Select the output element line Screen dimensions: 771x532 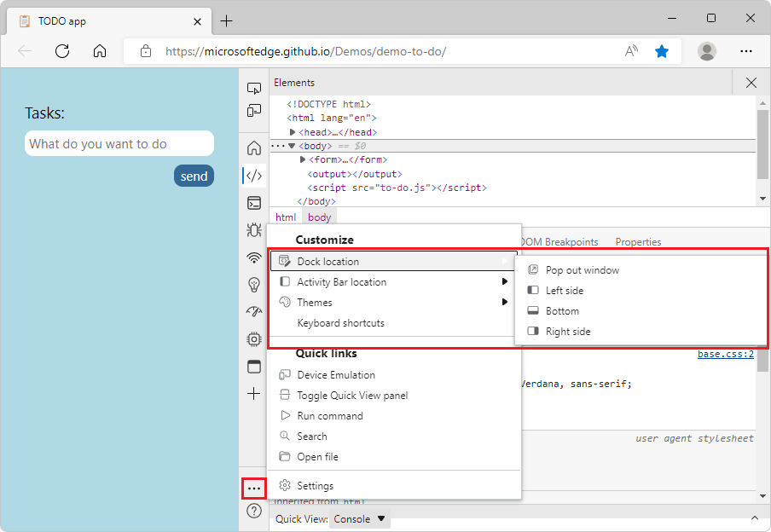355,174
